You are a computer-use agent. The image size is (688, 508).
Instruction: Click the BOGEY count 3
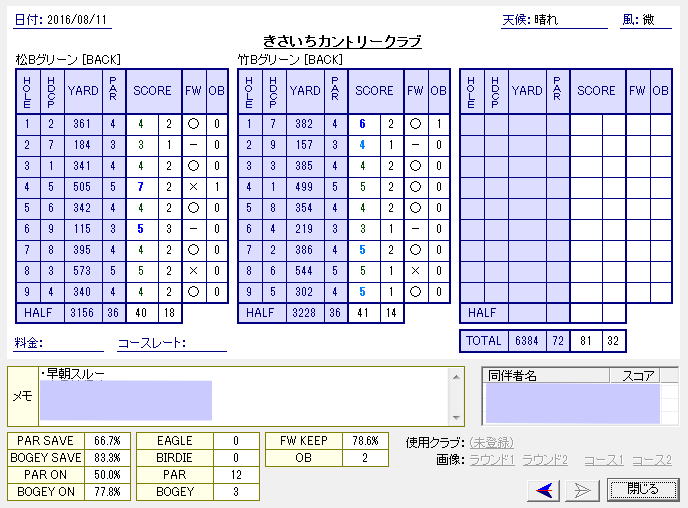tap(236, 492)
